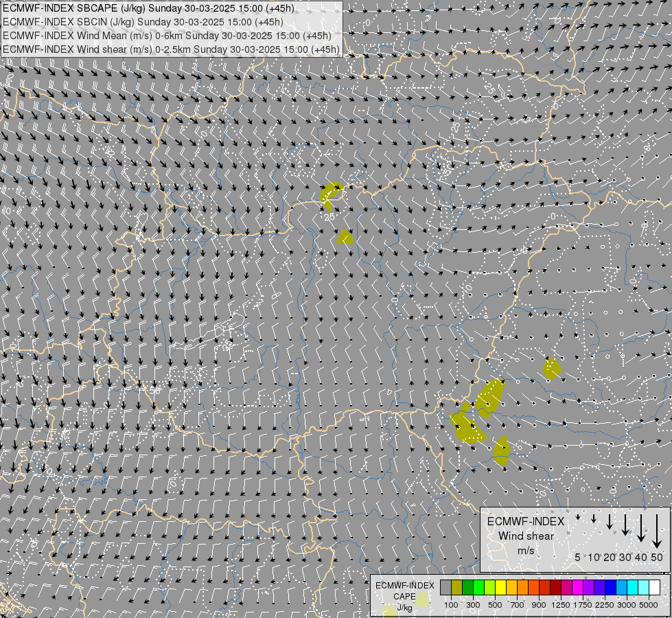Click the 1250 tick label on CAPE scale
The height and width of the screenshot is (618, 672).
(x=561, y=605)
